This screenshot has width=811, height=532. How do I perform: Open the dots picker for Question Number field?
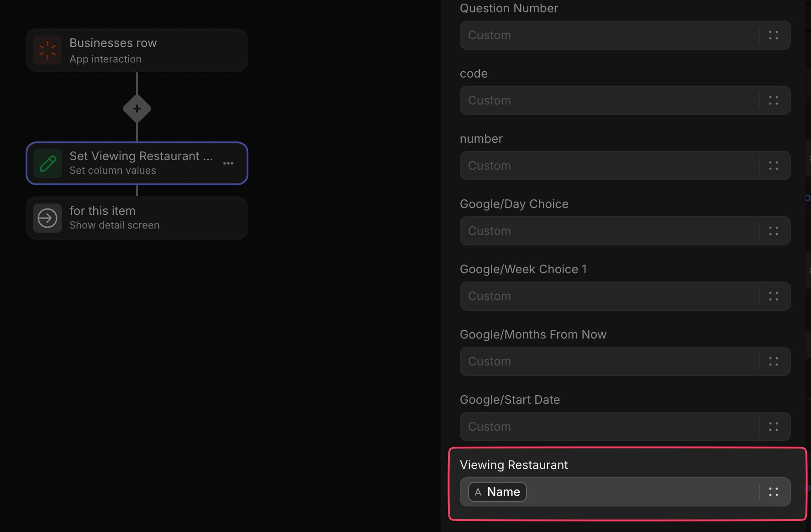pyautogui.click(x=774, y=35)
